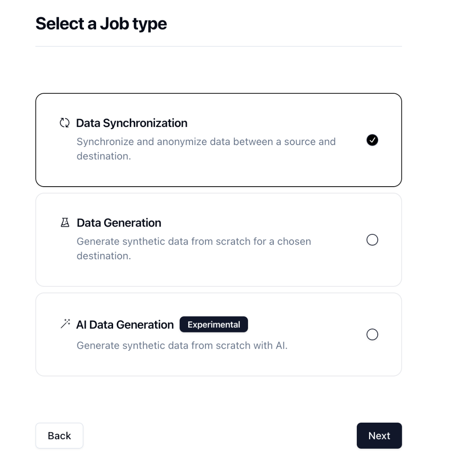This screenshot has width=462, height=476.
Task: Click the sync arrows icon for Data Synchronization
Action: (64, 123)
